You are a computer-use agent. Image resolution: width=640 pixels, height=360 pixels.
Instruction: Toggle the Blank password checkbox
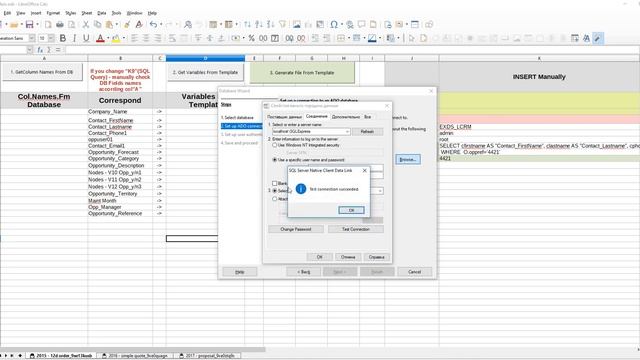pos(275,183)
